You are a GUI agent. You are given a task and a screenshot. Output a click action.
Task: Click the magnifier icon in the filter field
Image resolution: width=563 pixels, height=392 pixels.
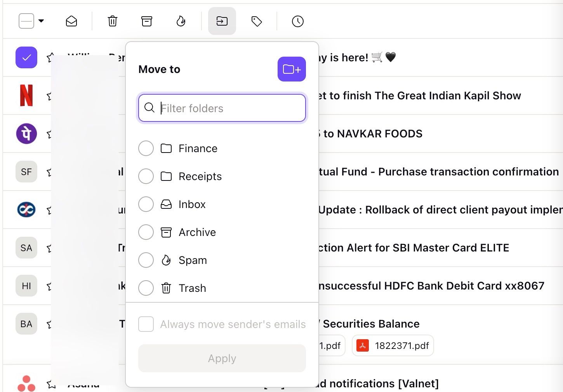click(149, 108)
